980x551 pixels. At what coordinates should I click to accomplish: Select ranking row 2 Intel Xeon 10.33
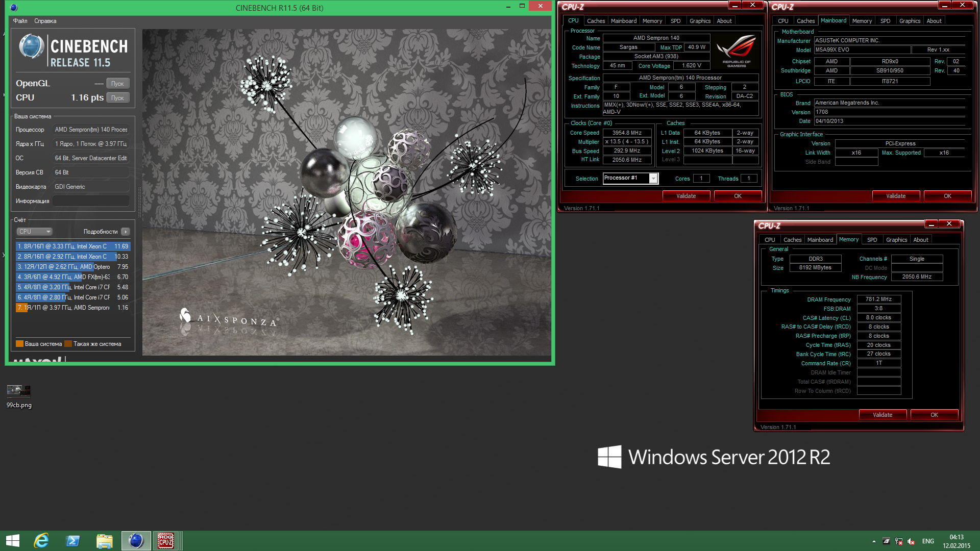point(73,257)
